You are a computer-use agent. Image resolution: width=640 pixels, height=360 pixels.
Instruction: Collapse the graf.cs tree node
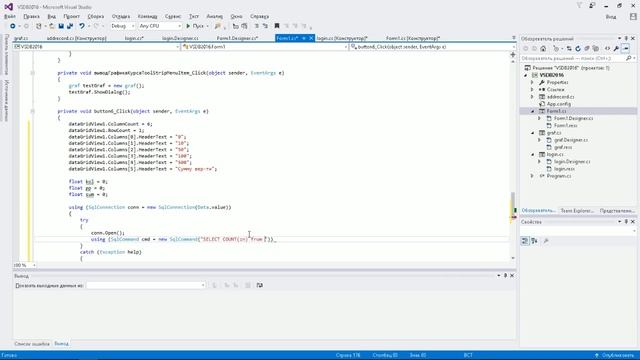[532, 133]
